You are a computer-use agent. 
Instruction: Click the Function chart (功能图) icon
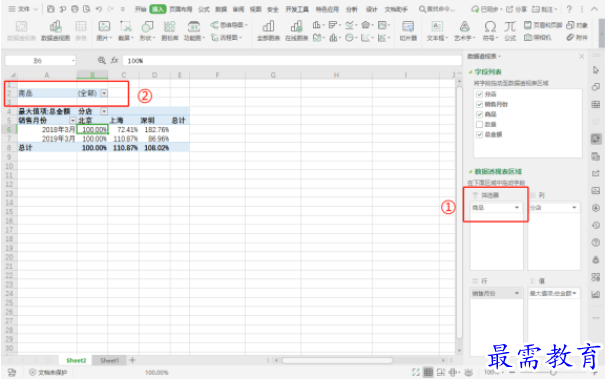pos(194,30)
